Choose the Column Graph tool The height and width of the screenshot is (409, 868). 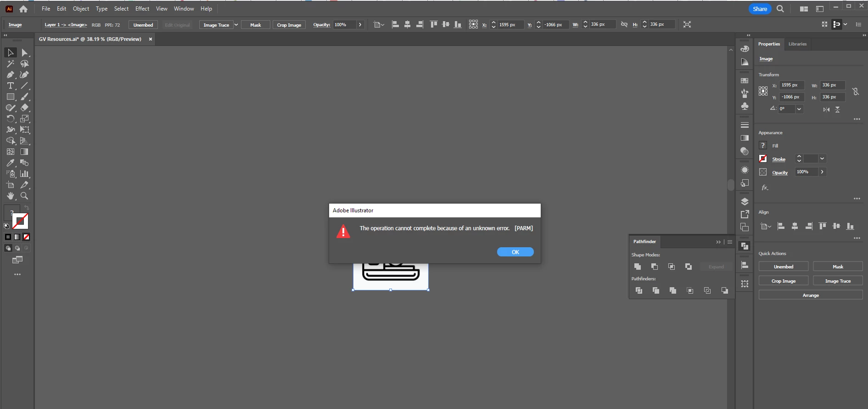[x=25, y=174]
